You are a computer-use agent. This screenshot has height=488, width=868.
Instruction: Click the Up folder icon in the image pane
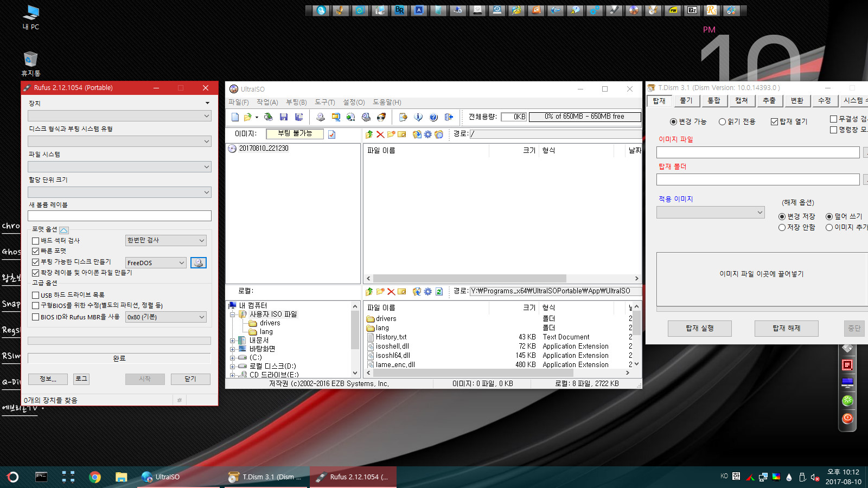(369, 134)
